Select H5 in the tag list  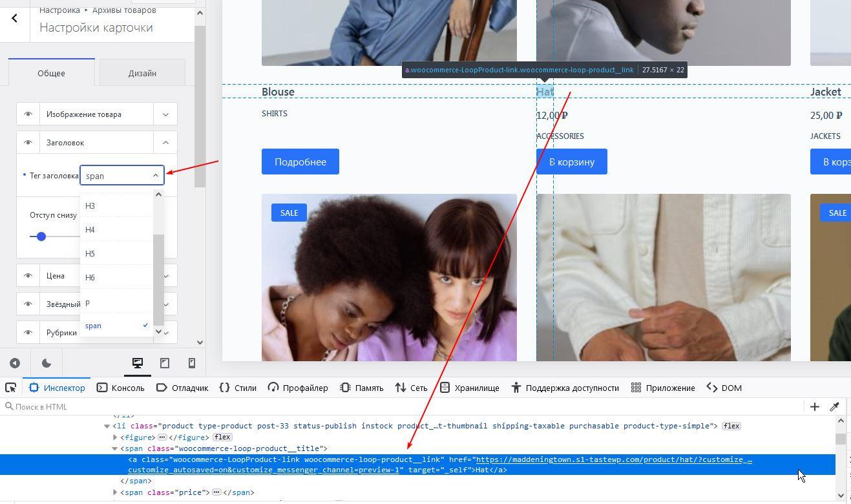pyautogui.click(x=116, y=254)
